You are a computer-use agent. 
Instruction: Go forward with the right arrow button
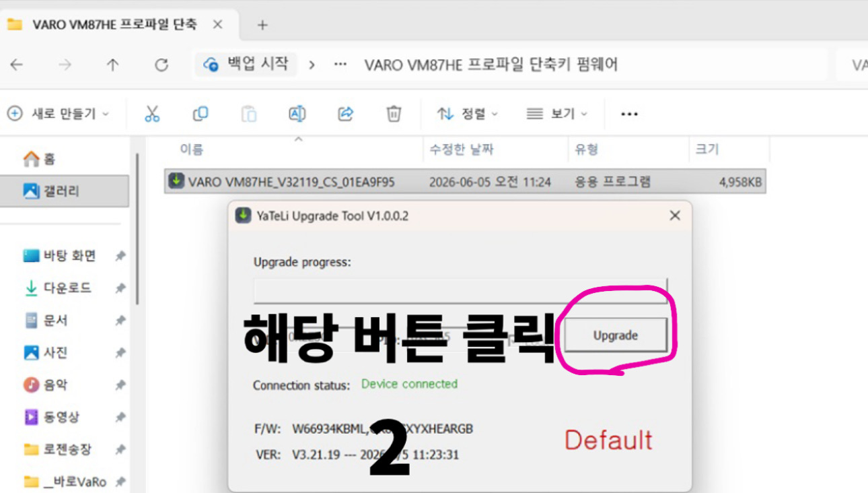point(65,65)
